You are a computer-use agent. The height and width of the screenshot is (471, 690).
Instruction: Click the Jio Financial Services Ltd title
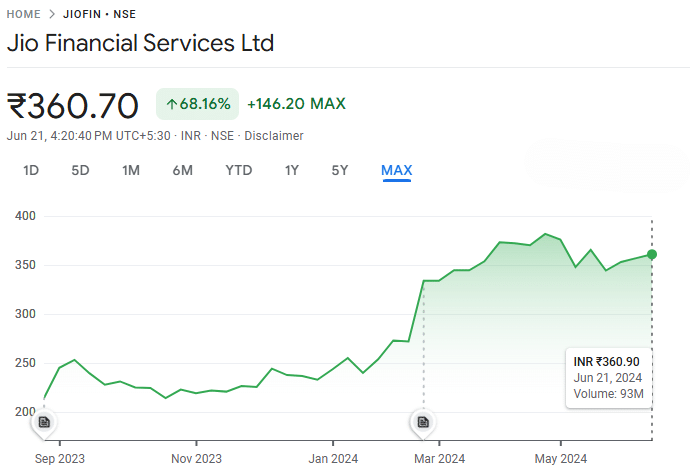(x=140, y=43)
